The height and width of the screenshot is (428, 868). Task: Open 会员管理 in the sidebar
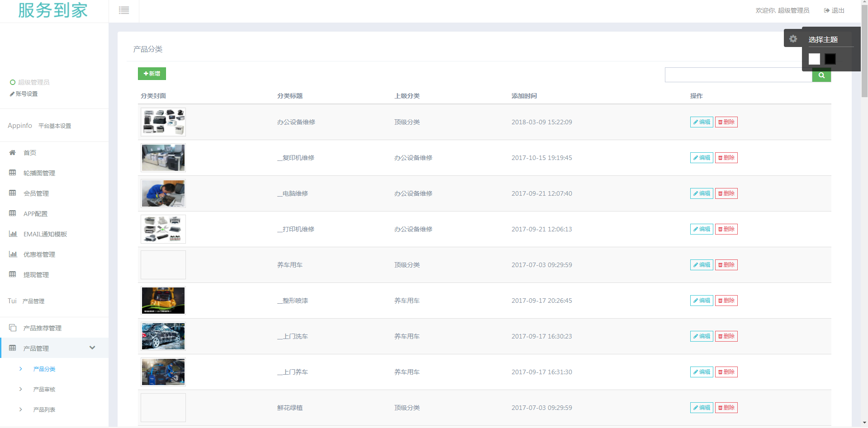36,193
